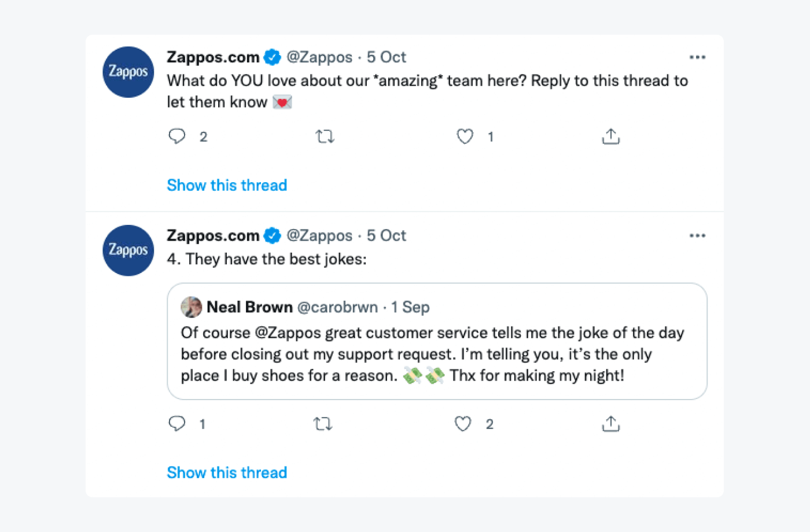Open more options on the second tweet
The height and width of the screenshot is (532, 810).
tap(698, 235)
